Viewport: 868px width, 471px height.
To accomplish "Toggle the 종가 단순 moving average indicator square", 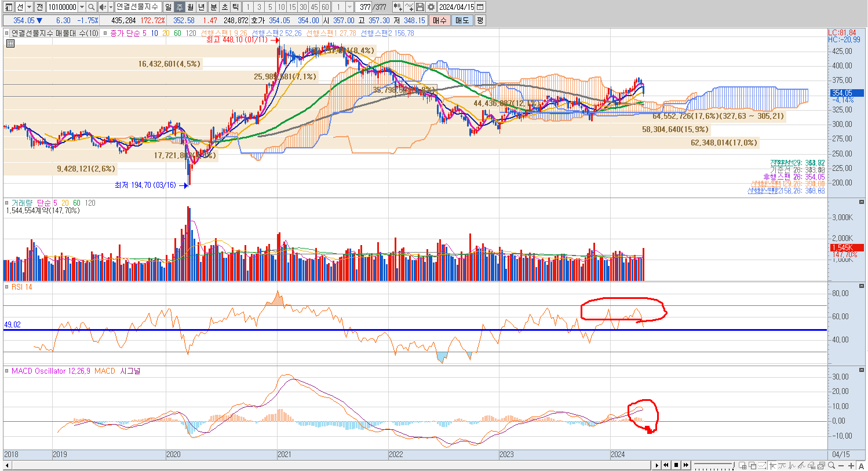I will coord(105,34).
